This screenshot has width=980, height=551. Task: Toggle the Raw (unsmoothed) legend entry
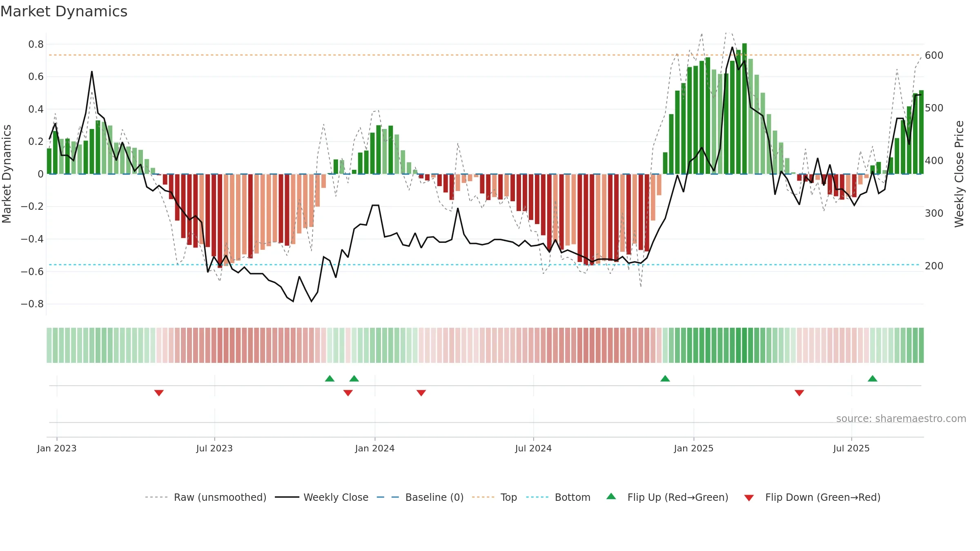(x=205, y=497)
